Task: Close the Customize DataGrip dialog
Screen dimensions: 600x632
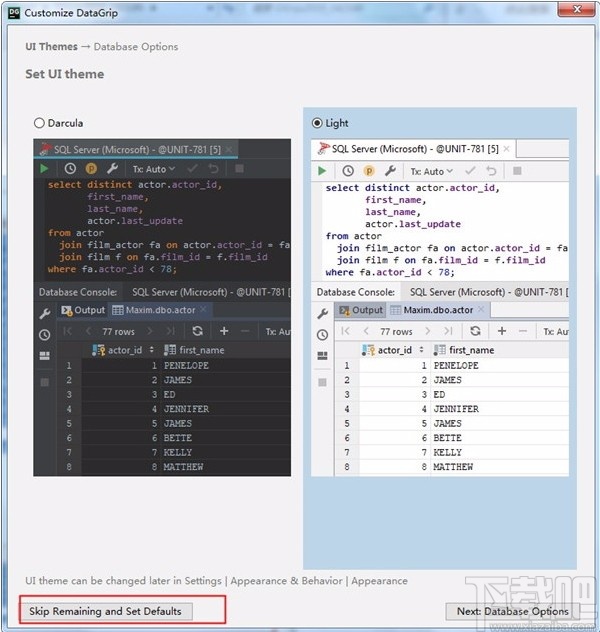Action: click(577, 9)
